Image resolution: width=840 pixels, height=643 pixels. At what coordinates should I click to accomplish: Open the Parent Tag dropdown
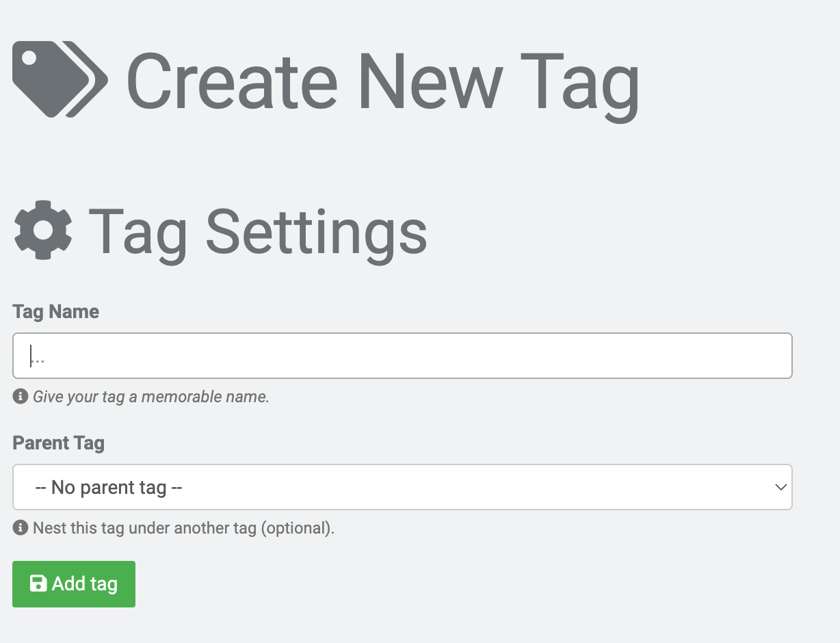click(x=402, y=487)
